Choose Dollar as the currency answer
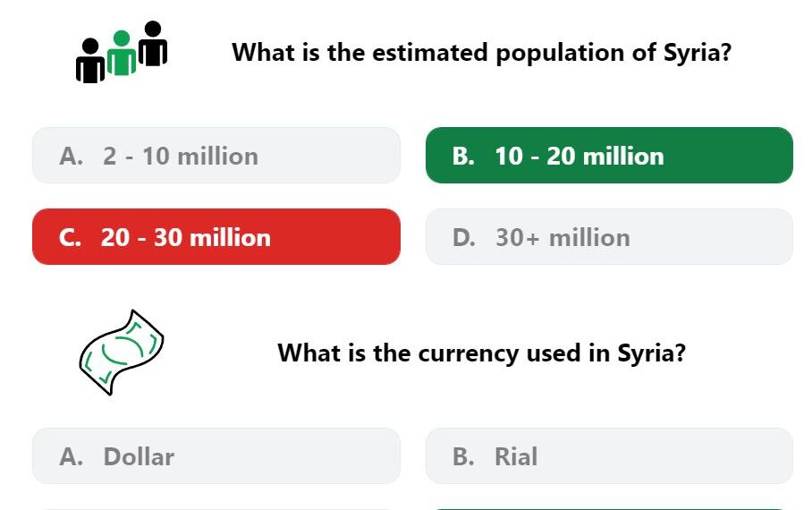Screen dimensions: 812x510 (216, 456)
